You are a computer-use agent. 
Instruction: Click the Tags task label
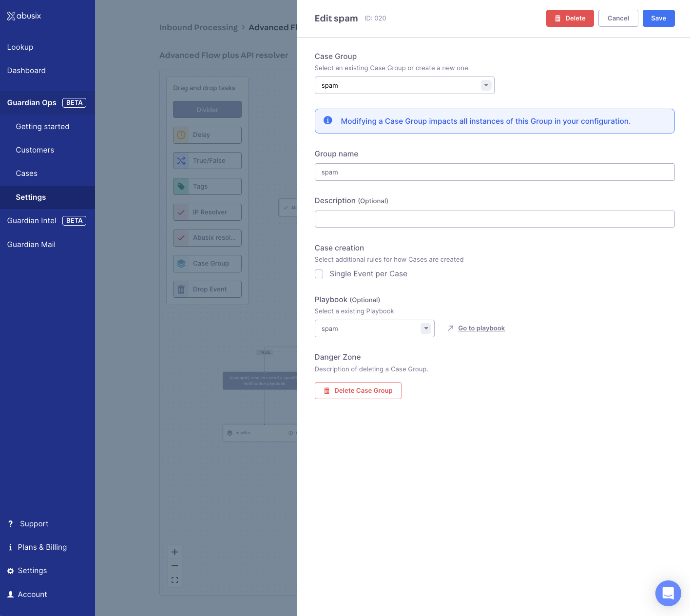coord(200,187)
